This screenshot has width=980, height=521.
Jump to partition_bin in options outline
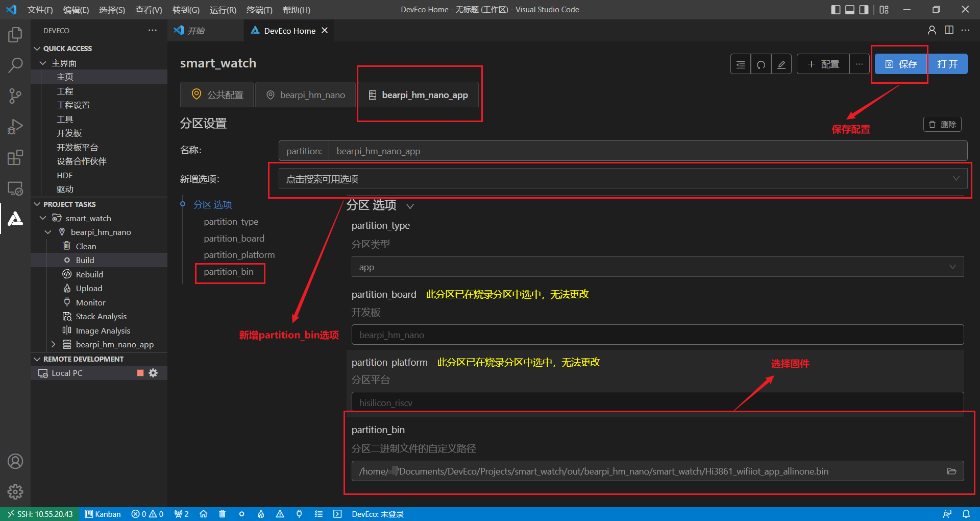click(x=229, y=272)
